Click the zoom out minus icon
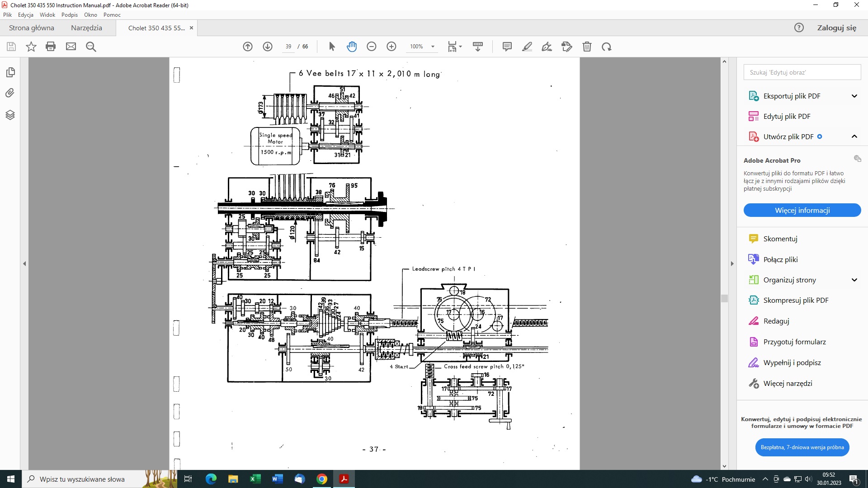 click(x=372, y=47)
